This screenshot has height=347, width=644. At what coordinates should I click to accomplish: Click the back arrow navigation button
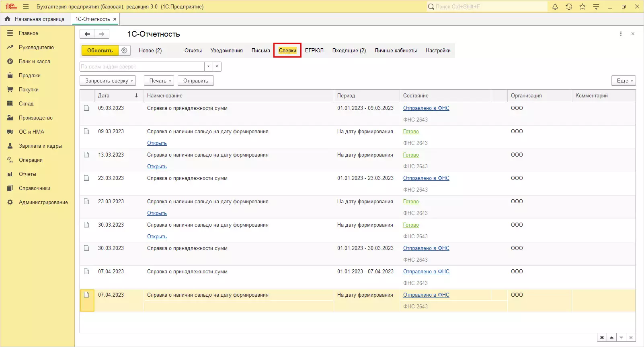[87, 34]
